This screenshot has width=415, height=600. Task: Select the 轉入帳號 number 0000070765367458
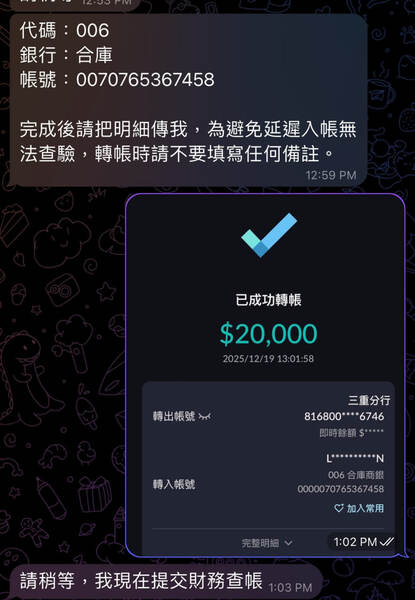(341, 489)
